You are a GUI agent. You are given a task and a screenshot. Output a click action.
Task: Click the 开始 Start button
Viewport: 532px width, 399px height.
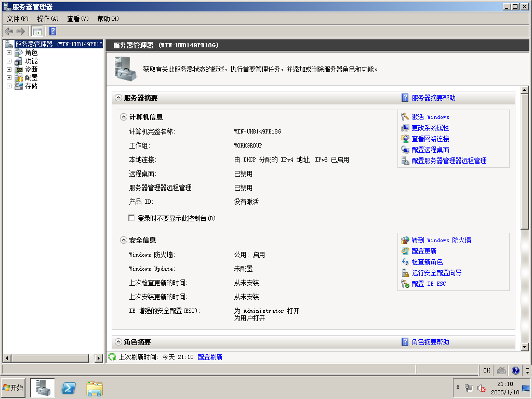[x=13, y=388]
